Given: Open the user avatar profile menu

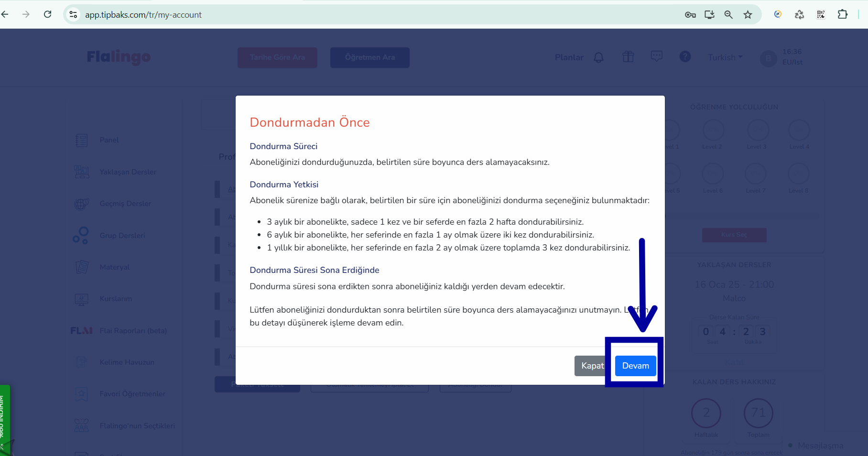Looking at the screenshot, I should click(x=768, y=58).
